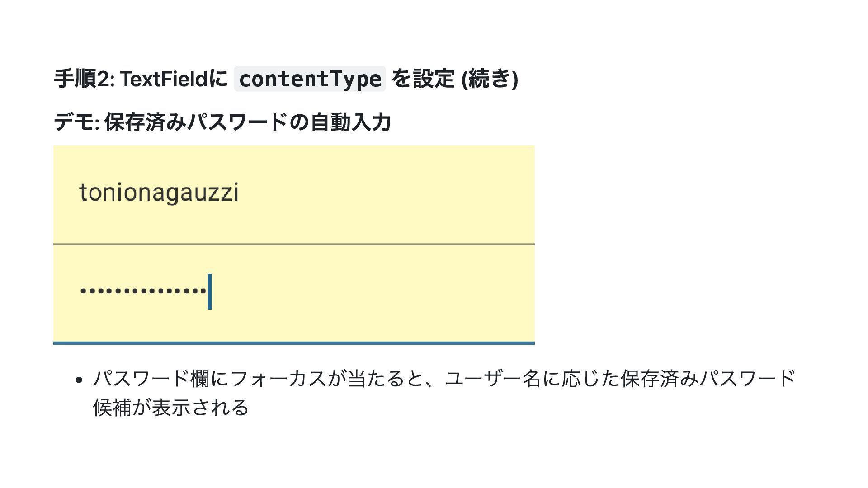
Task: Click the word TextField in the heading
Action: (164, 79)
